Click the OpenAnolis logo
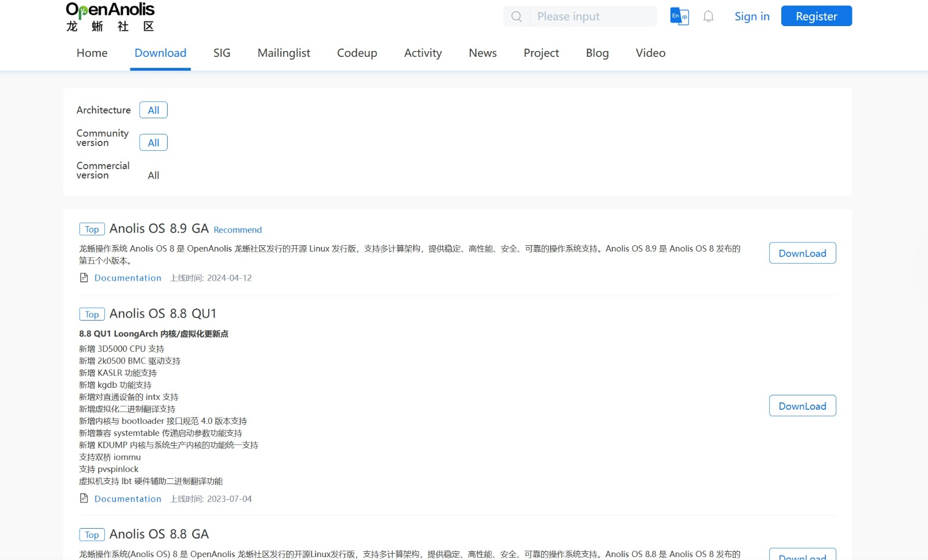 pos(110,17)
